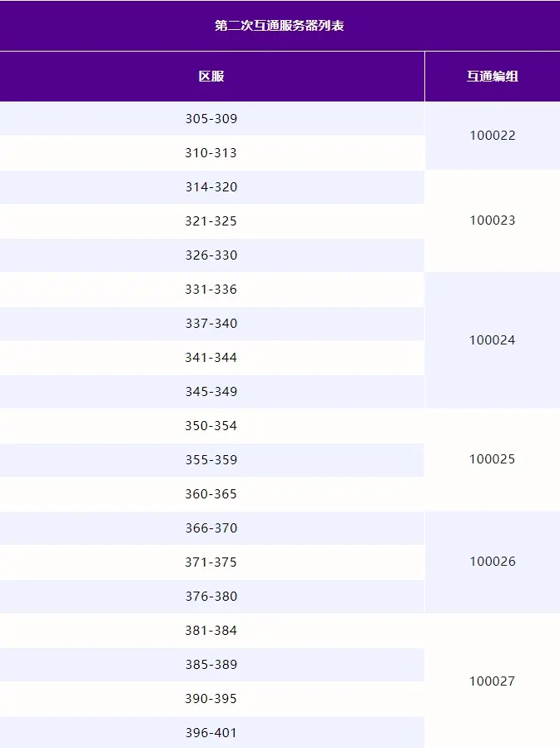Image resolution: width=560 pixels, height=748 pixels.
Task: Click the 350-354 server row
Action: pyautogui.click(x=212, y=425)
